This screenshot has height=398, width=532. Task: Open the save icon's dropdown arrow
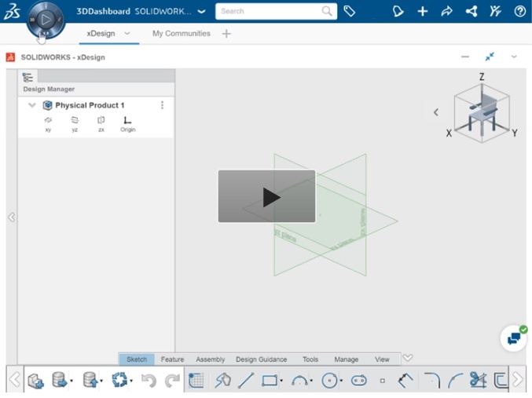(x=101, y=381)
